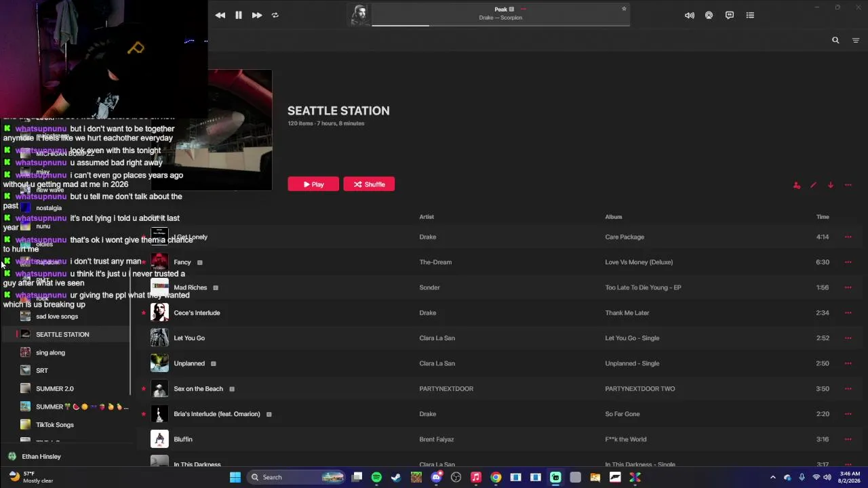Open more options for Unplanned
Screen dimensions: 868x488
click(848, 363)
